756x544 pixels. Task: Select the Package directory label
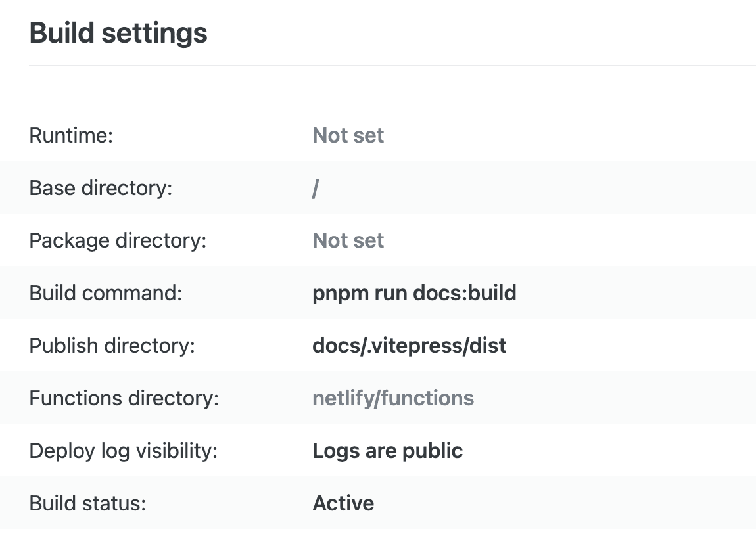[x=118, y=240]
